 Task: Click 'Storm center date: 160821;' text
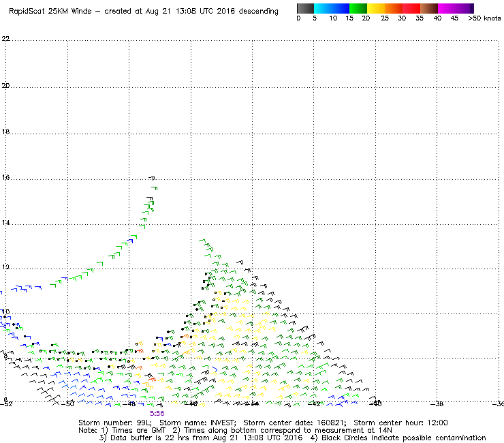[x=295, y=423]
